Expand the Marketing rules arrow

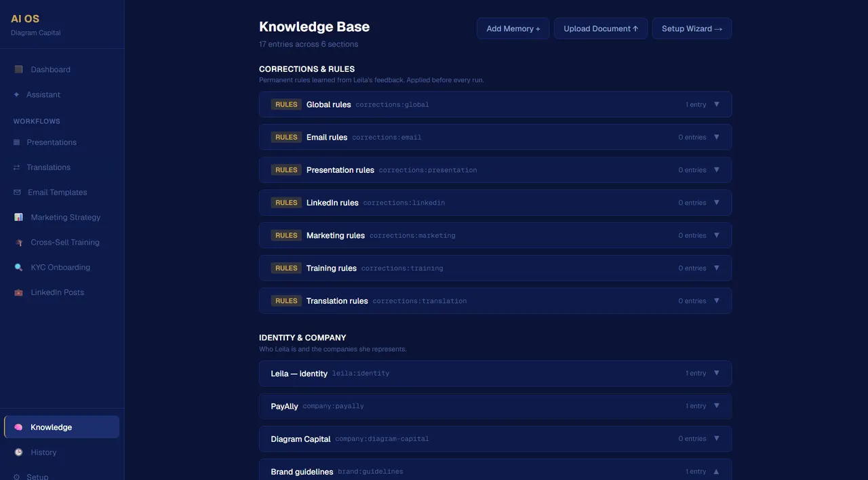tap(716, 235)
